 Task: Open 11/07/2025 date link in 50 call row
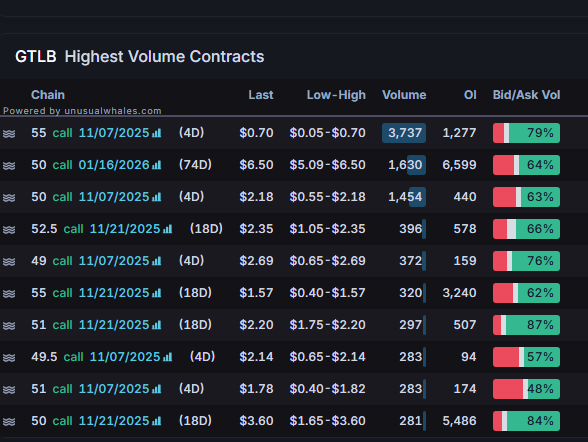(x=114, y=196)
